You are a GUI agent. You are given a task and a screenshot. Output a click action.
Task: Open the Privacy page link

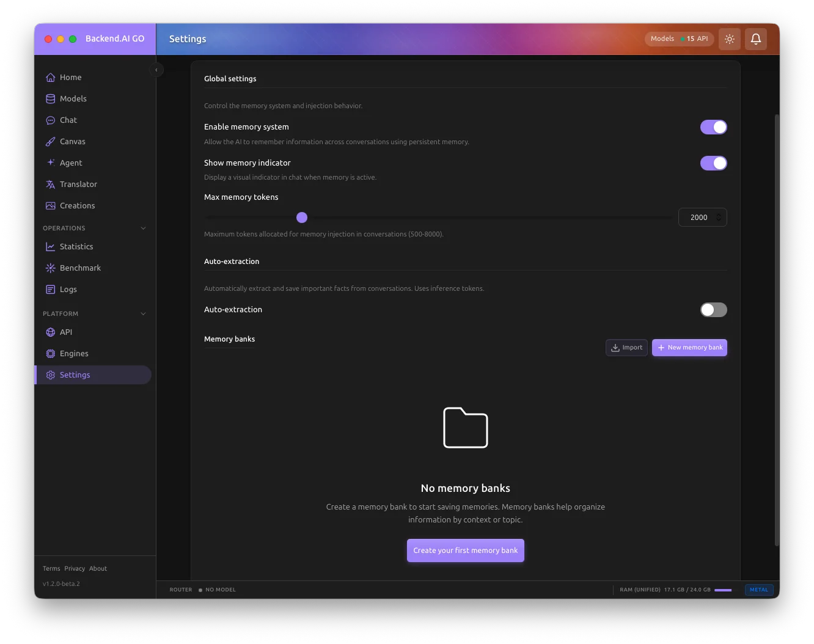click(x=75, y=568)
